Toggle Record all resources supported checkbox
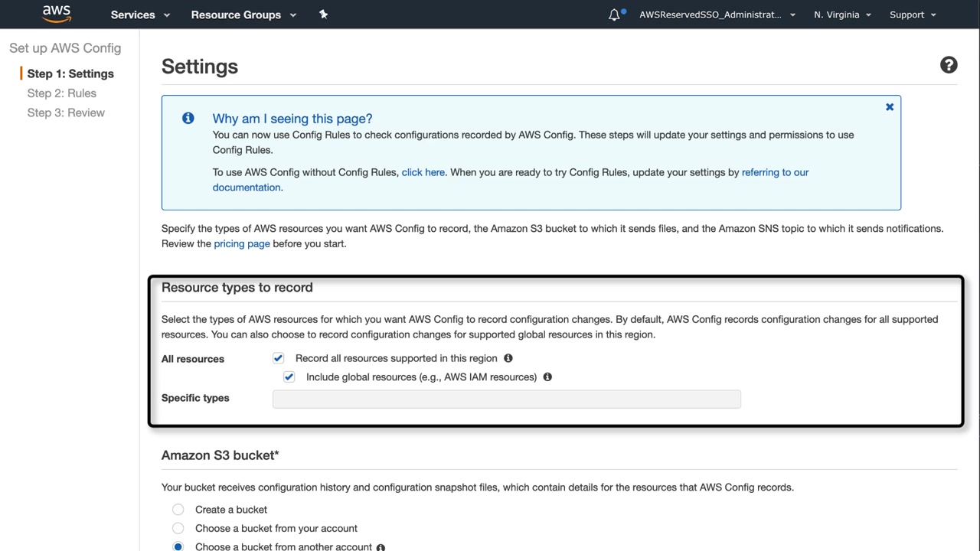Viewport: 980px width, 551px height. tap(279, 358)
